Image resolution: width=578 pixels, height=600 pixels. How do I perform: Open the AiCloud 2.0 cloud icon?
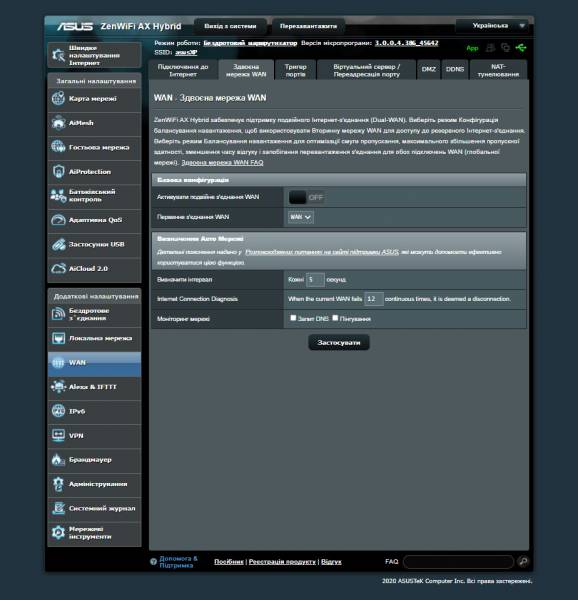point(58,269)
